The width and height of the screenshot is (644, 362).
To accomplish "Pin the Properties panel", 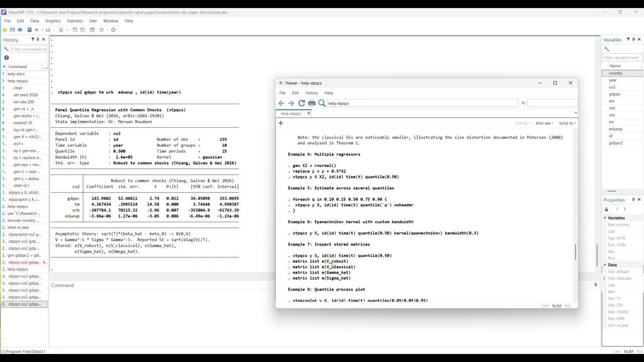I will pyautogui.click(x=633, y=200).
